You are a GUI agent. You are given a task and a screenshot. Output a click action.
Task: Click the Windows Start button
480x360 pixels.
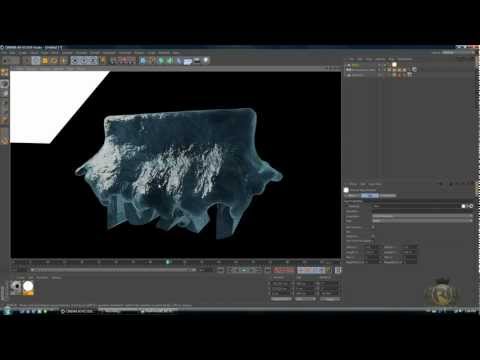click(x=7, y=311)
